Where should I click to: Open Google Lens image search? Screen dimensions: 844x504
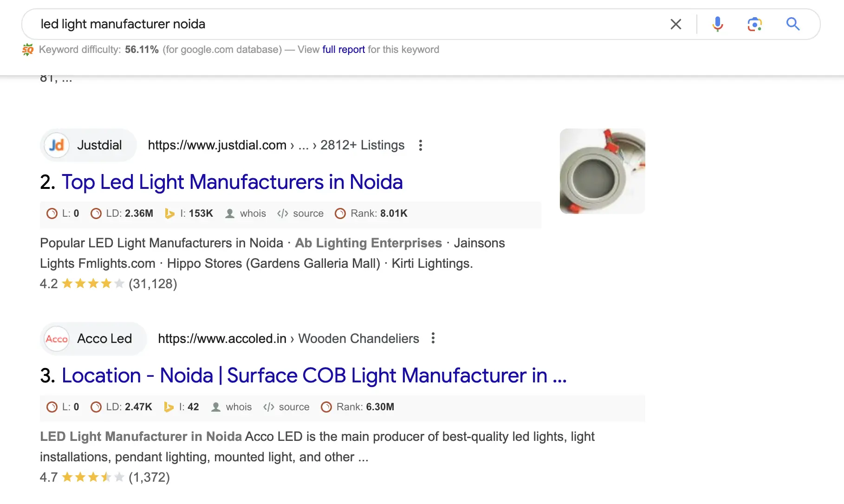coord(754,24)
